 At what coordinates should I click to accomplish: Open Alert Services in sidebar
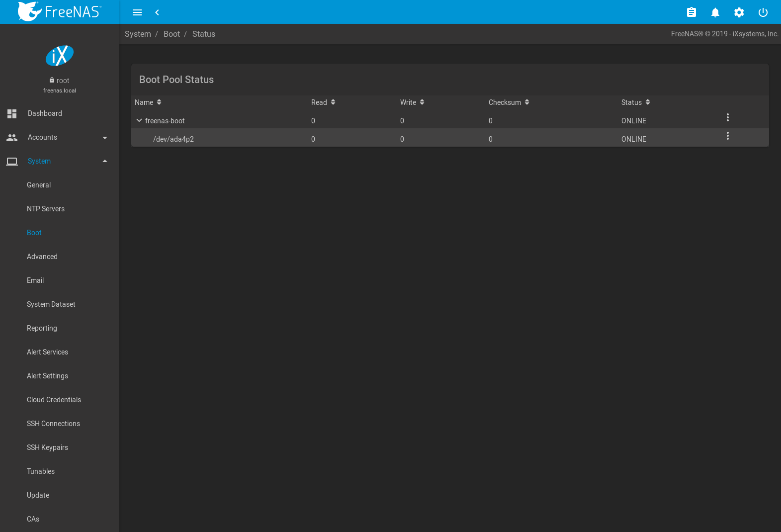(47, 352)
